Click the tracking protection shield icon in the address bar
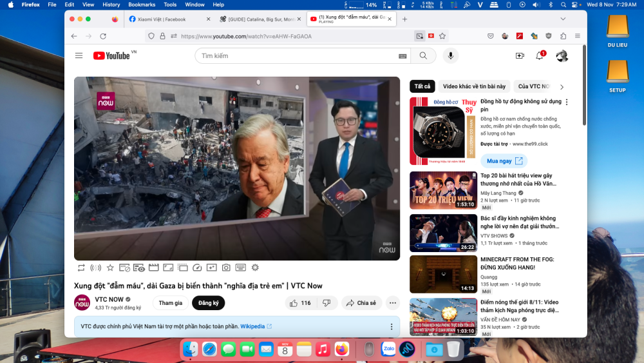The image size is (644, 363). (151, 36)
